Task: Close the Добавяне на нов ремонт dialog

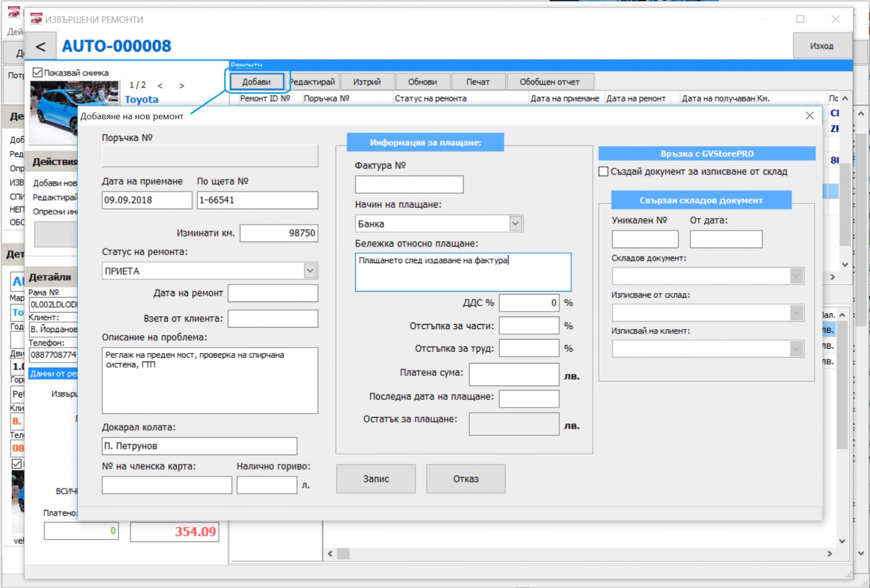Action: [x=809, y=116]
